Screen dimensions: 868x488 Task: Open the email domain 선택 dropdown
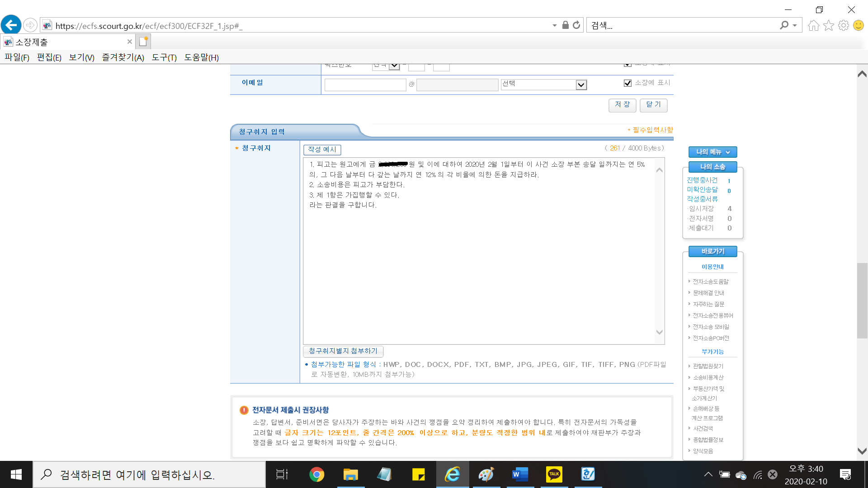click(x=581, y=84)
